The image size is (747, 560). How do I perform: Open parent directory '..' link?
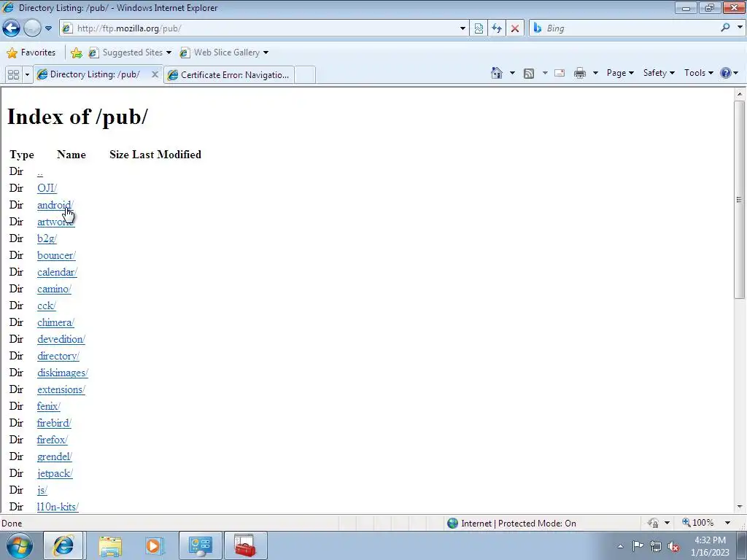(x=40, y=172)
